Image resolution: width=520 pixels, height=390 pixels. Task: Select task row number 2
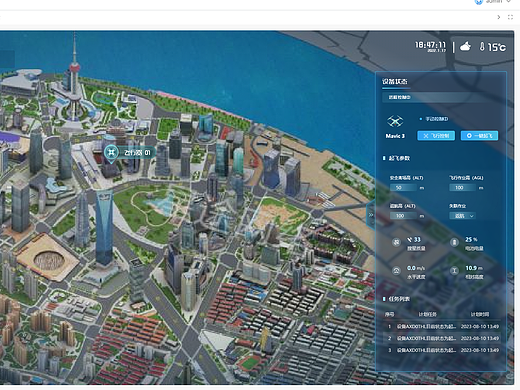pyautogui.click(x=443, y=338)
